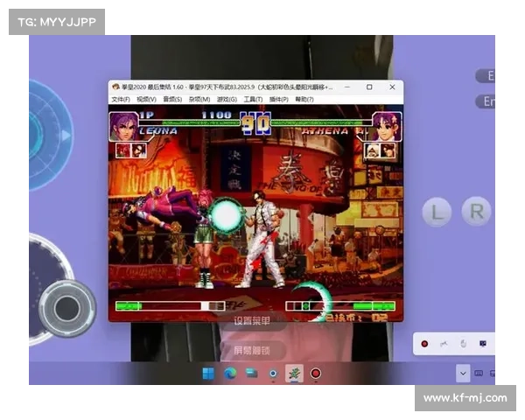Click the red record icon in the taskbar

[316, 373]
